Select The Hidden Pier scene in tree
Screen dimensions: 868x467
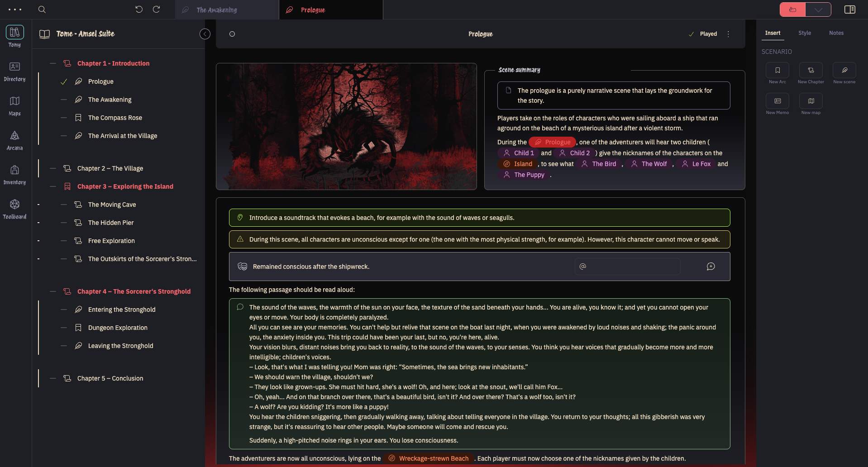(x=111, y=223)
